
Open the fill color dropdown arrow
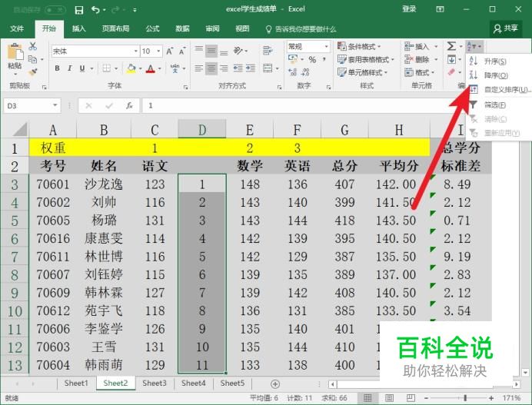(x=141, y=69)
